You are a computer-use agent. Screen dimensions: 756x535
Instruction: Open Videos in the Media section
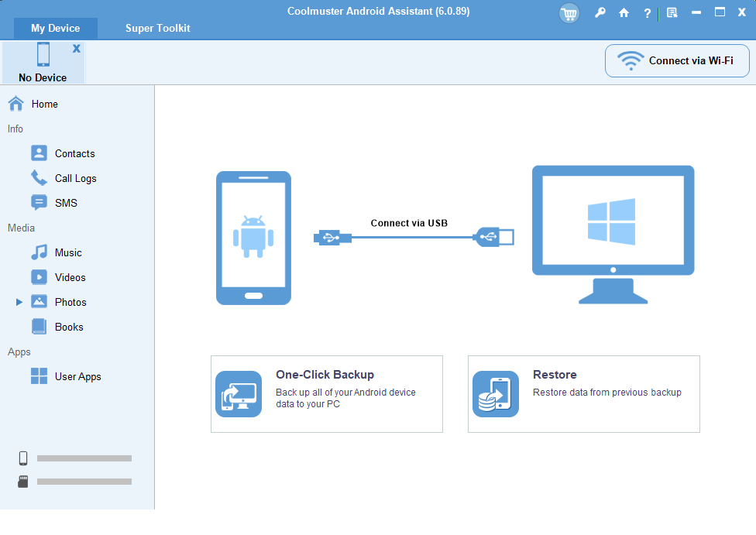[70, 277]
